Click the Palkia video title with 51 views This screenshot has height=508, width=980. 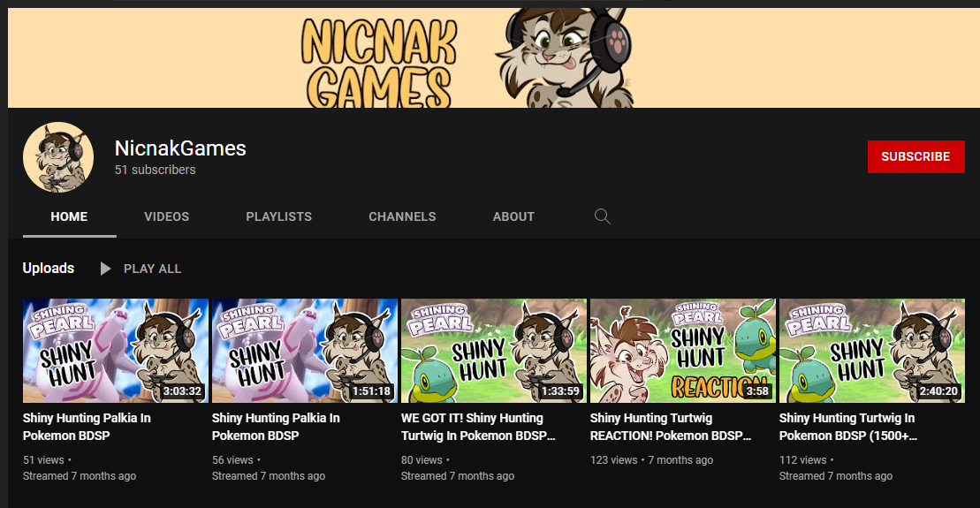(x=87, y=427)
